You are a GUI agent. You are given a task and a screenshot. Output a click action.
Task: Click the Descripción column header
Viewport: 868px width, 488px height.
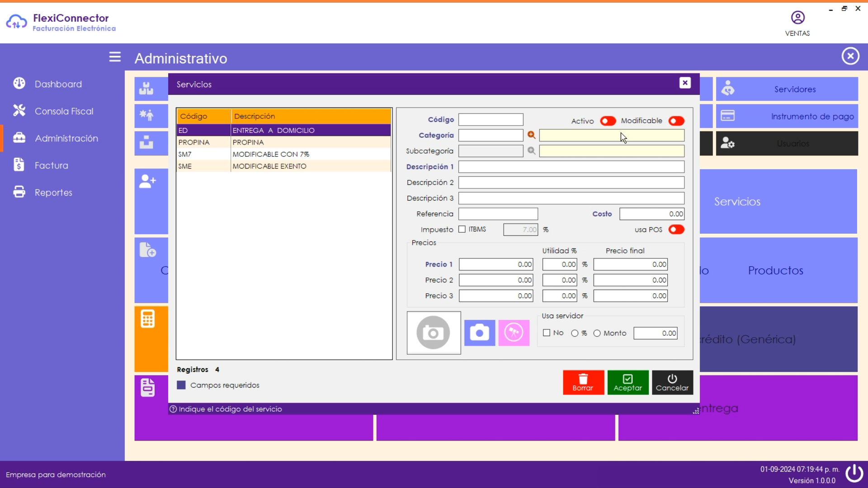[311, 116]
